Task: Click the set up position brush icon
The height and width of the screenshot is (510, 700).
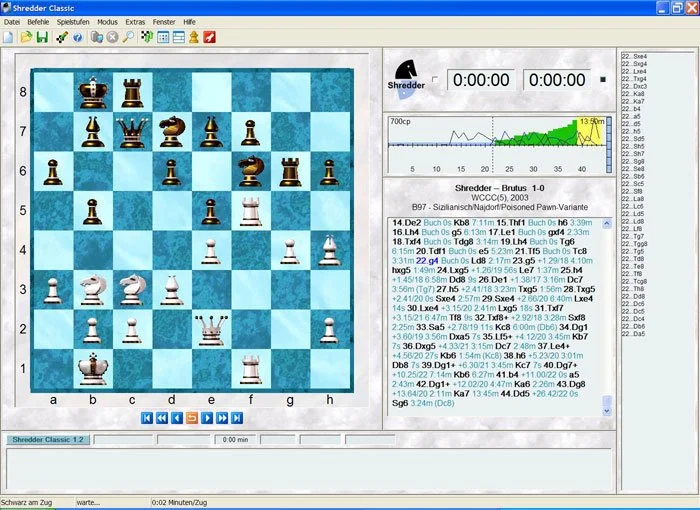Action: [62, 37]
